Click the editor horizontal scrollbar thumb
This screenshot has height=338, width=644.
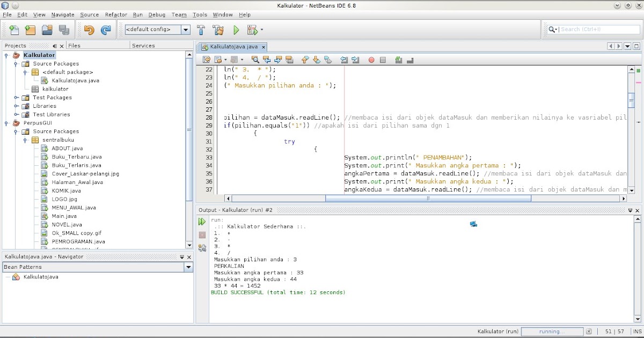tap(428, 199)
